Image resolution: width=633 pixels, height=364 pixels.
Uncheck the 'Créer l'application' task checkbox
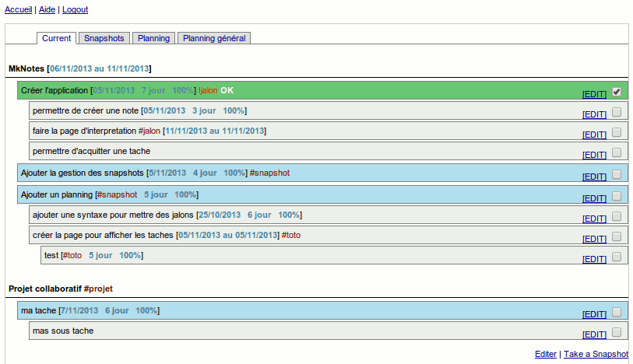pos(617,92)
